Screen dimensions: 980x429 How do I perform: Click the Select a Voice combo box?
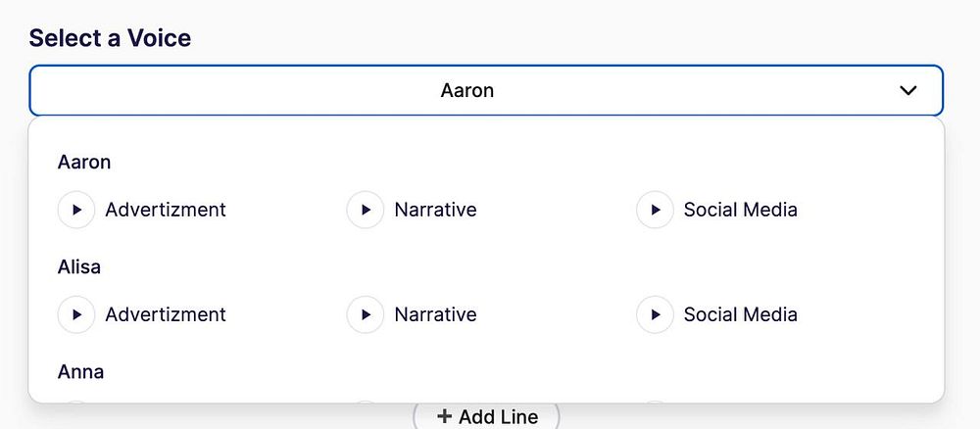[485, 91]
